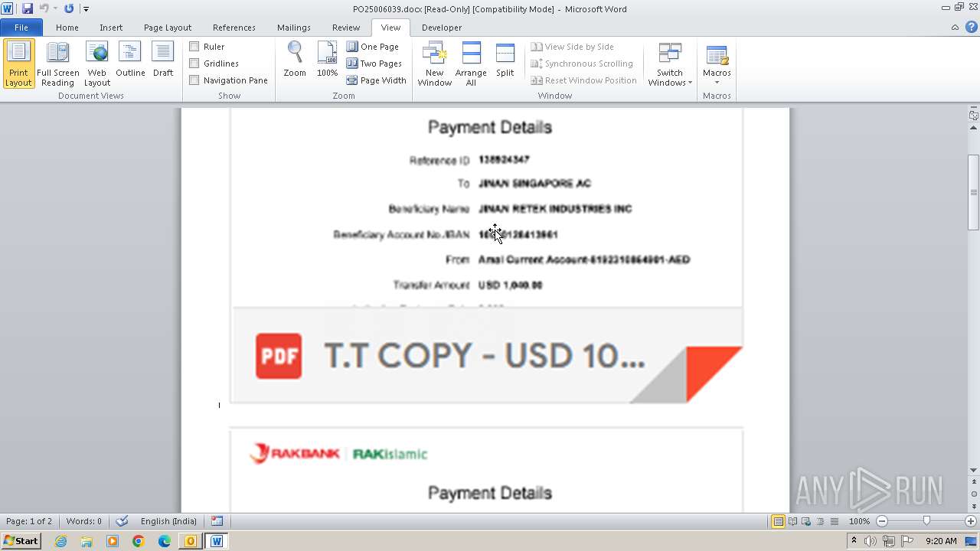Open Windows Start menu

click(x=21, y=541)
